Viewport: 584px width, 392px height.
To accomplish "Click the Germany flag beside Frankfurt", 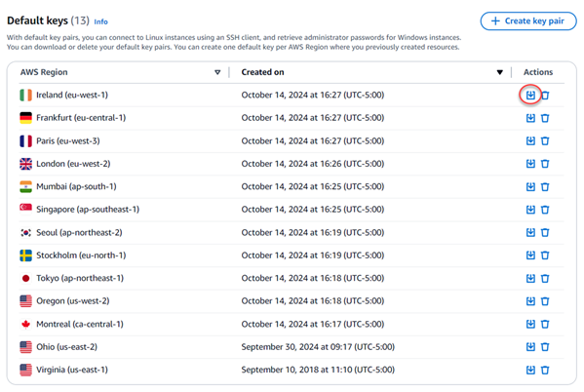I will tap(25, 118).
